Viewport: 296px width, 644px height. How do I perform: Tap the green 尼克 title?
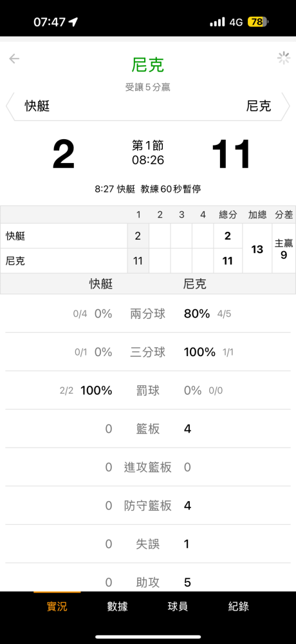[148, 65]
